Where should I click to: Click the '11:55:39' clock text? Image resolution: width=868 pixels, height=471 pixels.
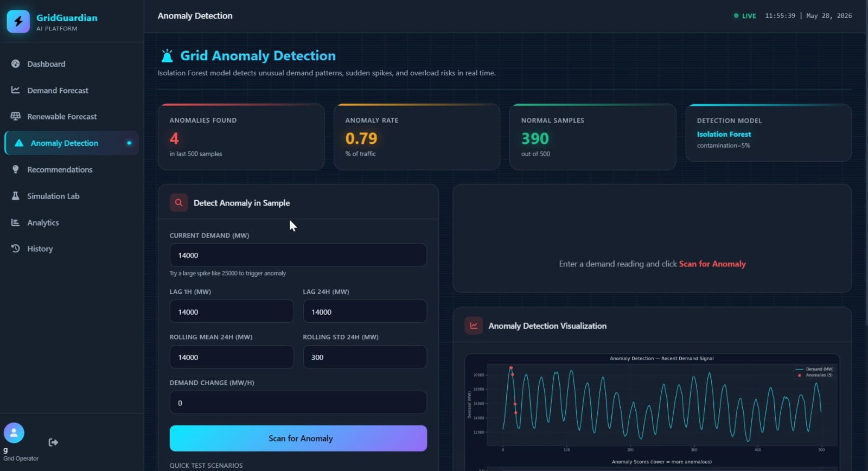tap(780, 16)
